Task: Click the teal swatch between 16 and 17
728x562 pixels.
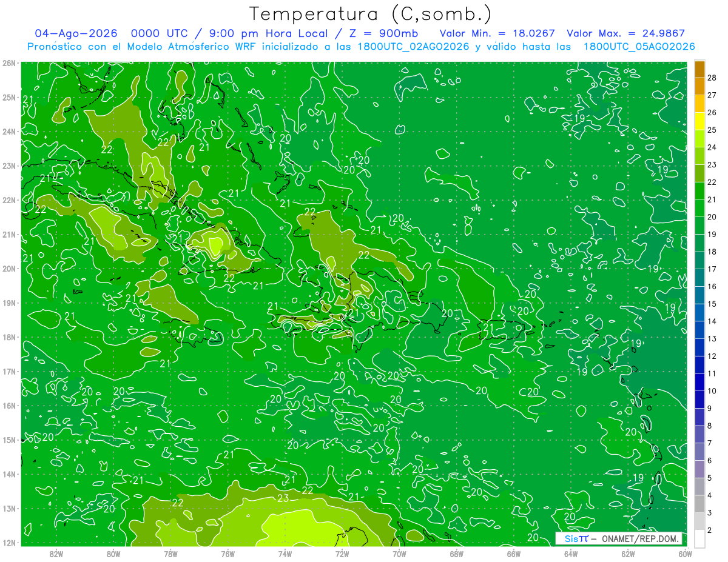Action: point(699,278)
